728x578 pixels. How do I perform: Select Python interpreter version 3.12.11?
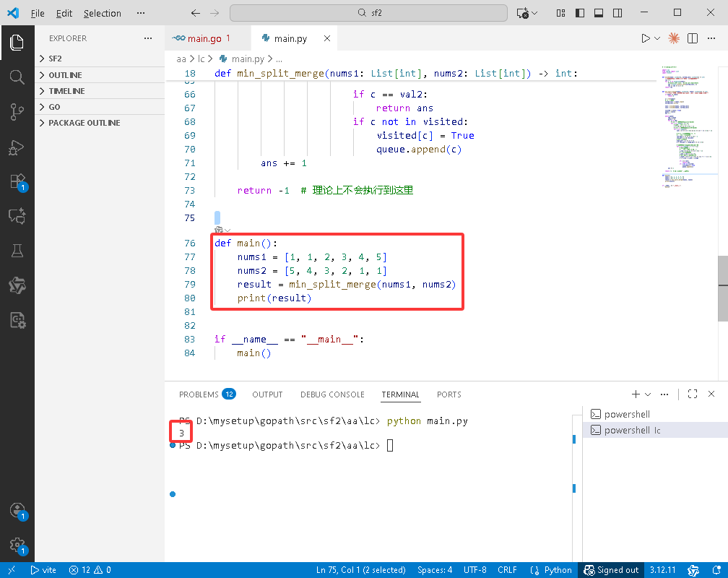(x=662, y=570)
